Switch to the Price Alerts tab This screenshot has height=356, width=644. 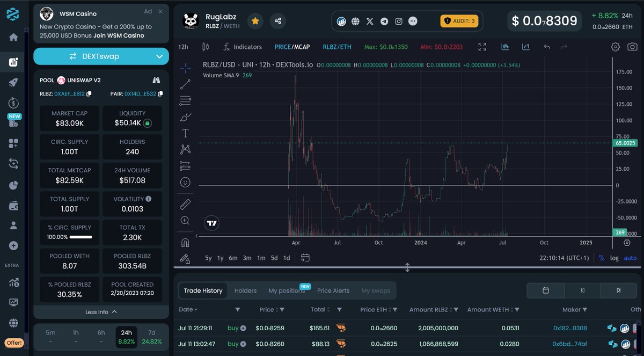tap(333, 290)
